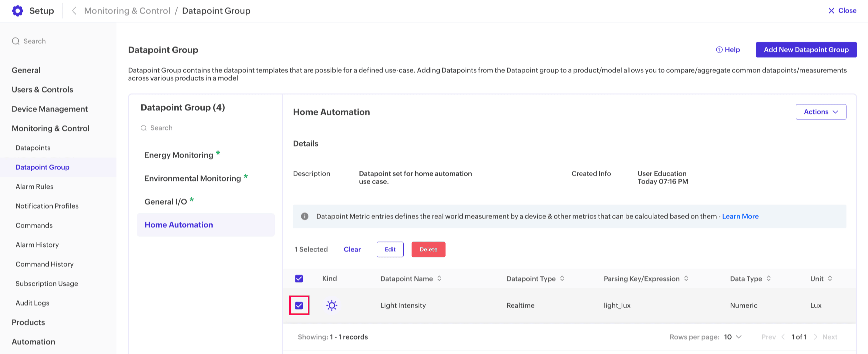Sort by Data Type column arrows

pyautogui.click(x=769, y=279)
